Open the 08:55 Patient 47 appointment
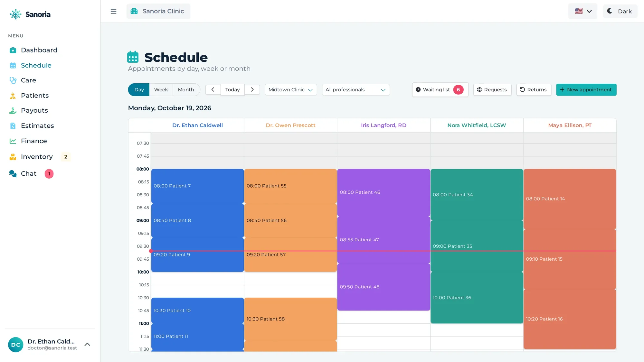This screenshot has width=644, height=362. tap(384, 240)
